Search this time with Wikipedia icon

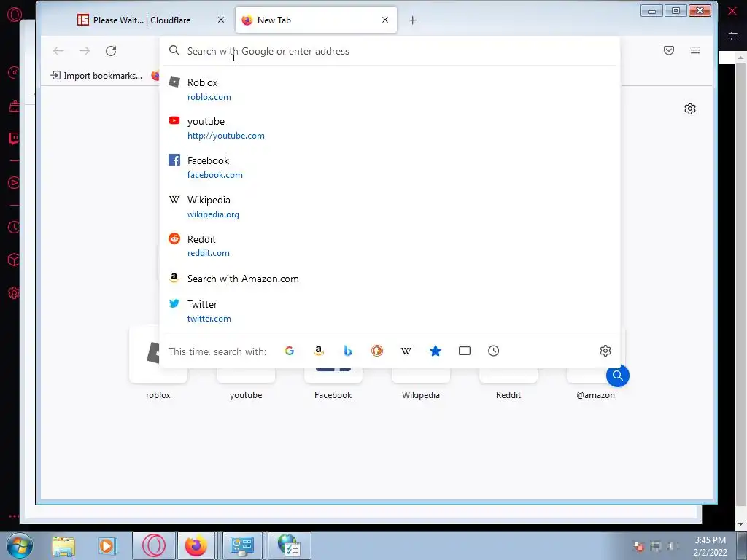click(x=406, y=351)
